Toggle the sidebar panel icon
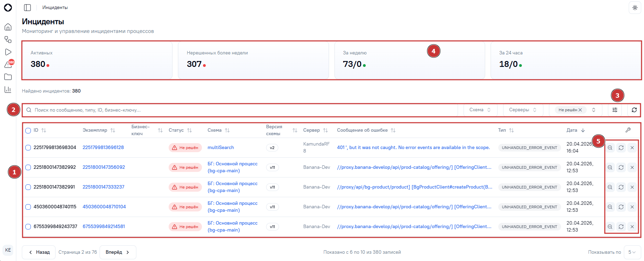644x261 pixels. [27, 8]
